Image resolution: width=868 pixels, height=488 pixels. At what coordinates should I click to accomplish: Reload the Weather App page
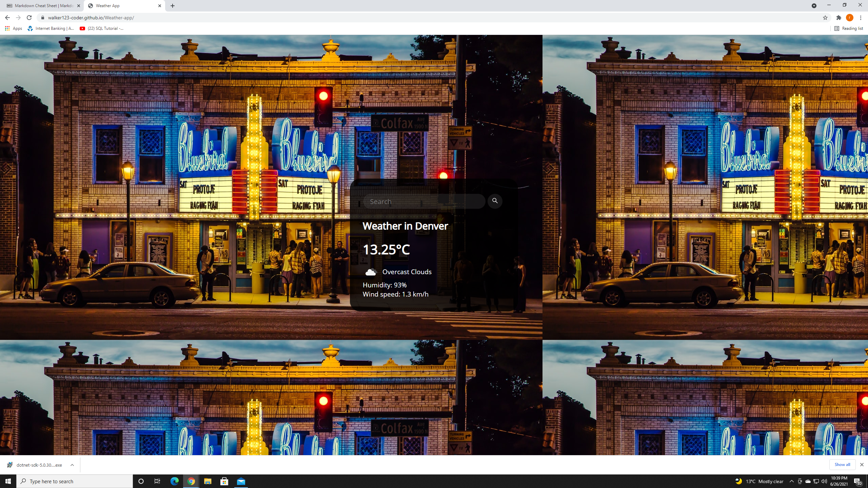29,18
